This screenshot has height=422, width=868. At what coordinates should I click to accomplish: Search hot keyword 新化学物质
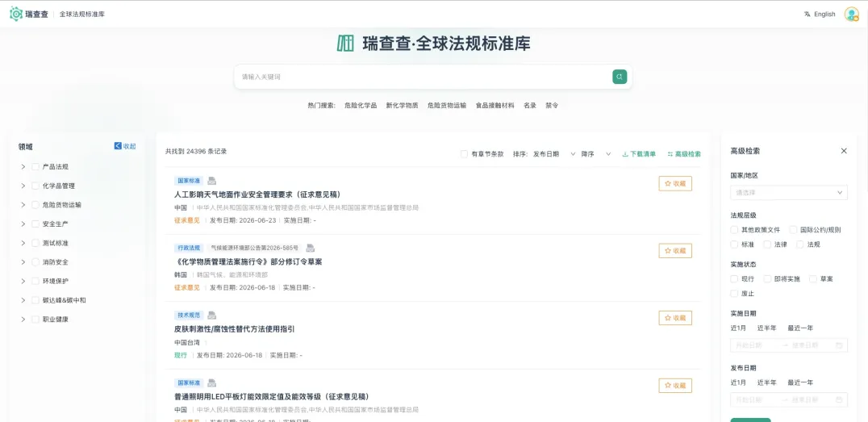tap(402, 105)
